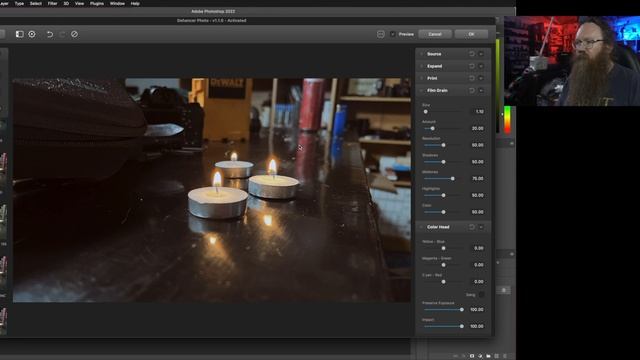Click the Film Grain Shadows slider
Viewport: 640px width, 360px height.
[444, 162]
